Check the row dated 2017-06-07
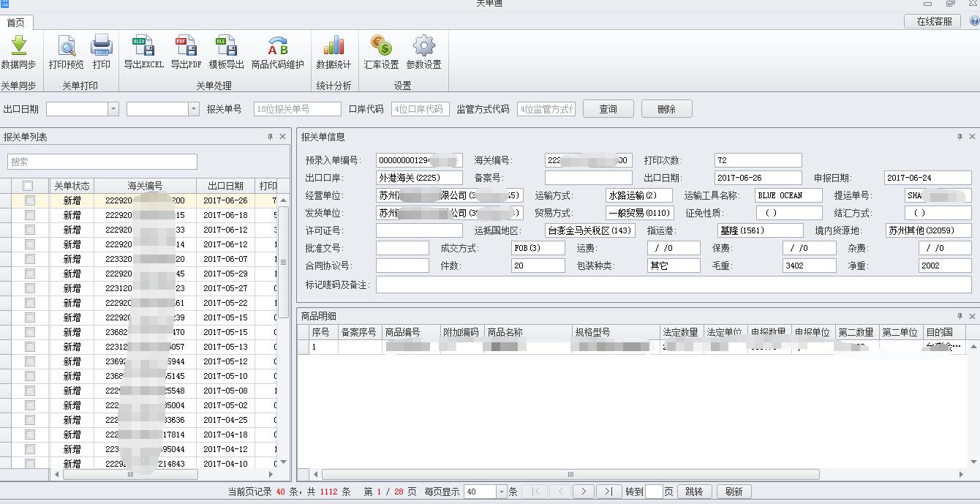Screen dimensions: 980x504 (29, 259)
